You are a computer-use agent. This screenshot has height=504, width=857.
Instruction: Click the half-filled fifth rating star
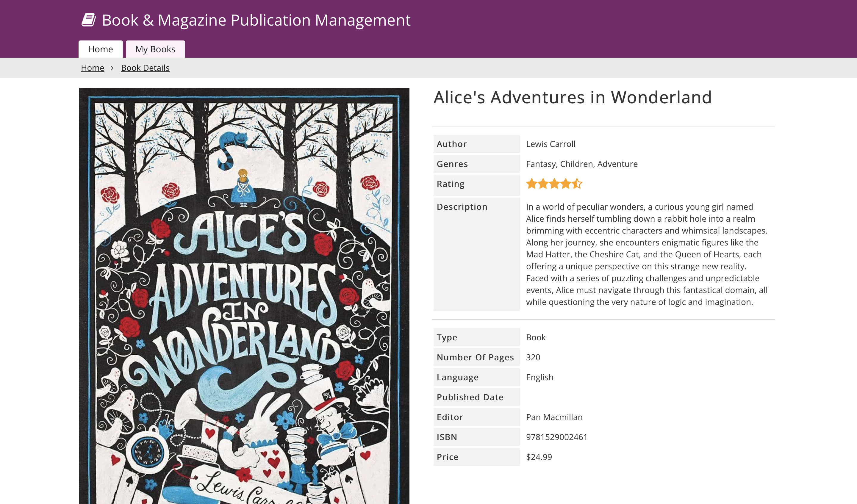pyautogui.click(x=577, y=184)
